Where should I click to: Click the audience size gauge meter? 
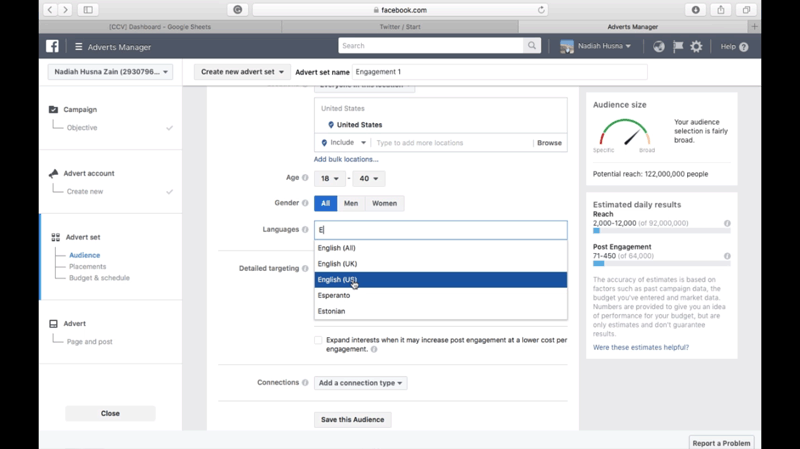click(x=624, y=134)
